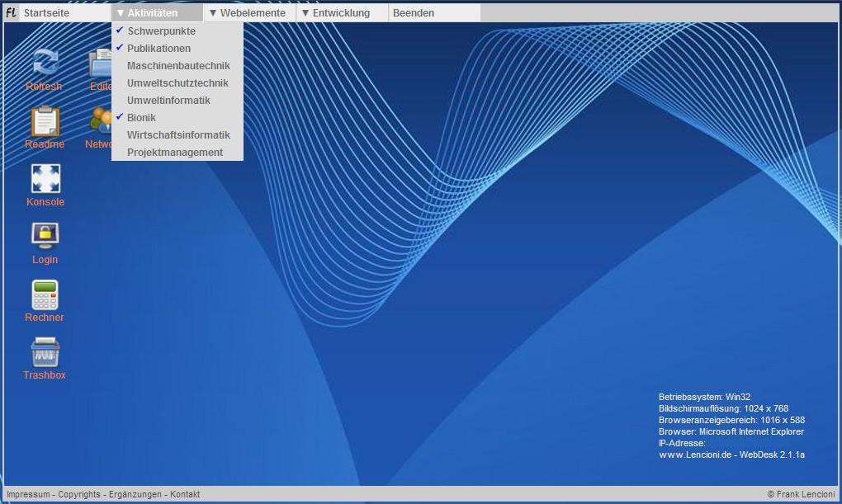The image size is (842, 504).
Task: Select the Umweltinformatik menu item
Action: (168, 101)
